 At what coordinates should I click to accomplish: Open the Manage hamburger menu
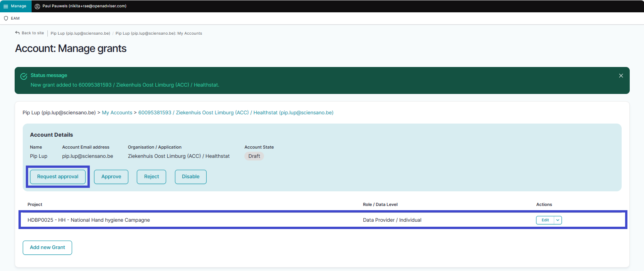click(6, 6)
